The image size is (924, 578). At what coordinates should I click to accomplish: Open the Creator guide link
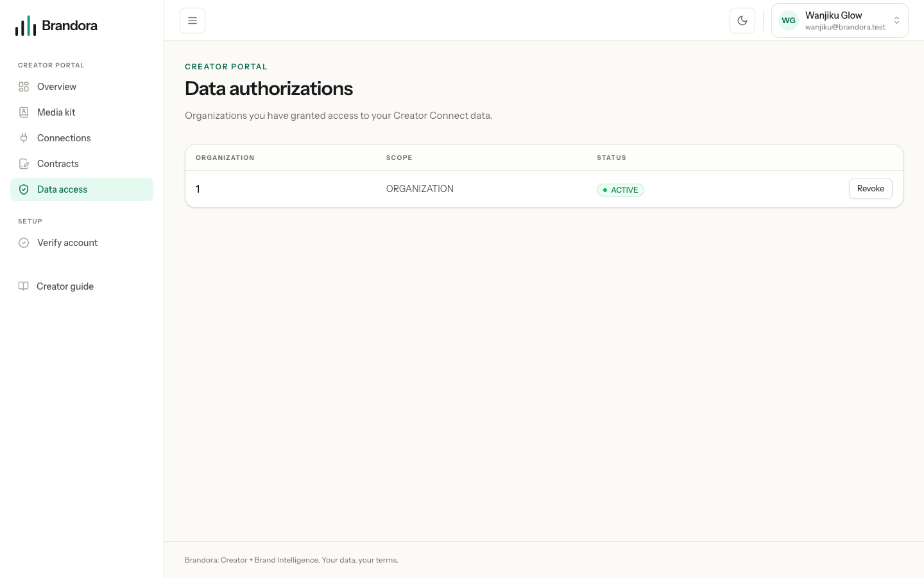tap(81, 286)
